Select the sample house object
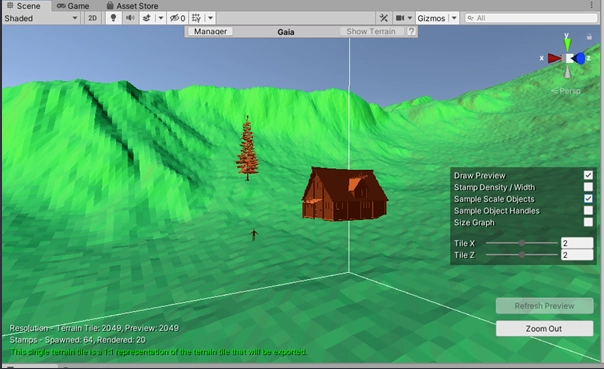Image resolution: width=604 pixels, height=369 pixels. coord(344,194)
